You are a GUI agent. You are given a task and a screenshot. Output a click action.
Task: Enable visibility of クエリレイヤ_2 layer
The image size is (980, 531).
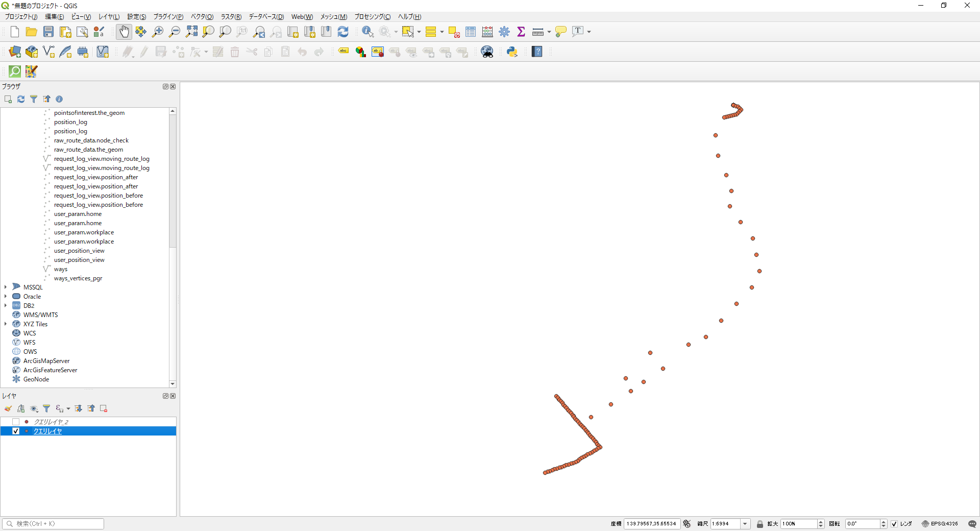tap(16, 422)
